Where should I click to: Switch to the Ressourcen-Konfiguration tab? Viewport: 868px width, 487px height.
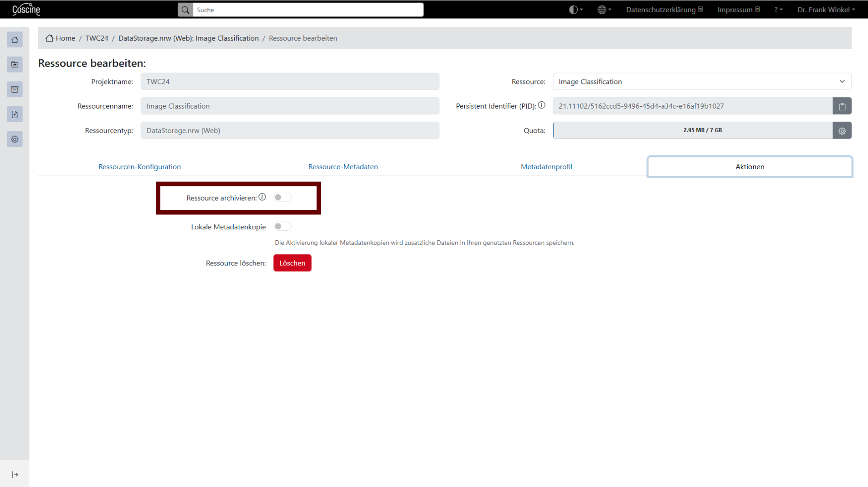tap(139, 166)
